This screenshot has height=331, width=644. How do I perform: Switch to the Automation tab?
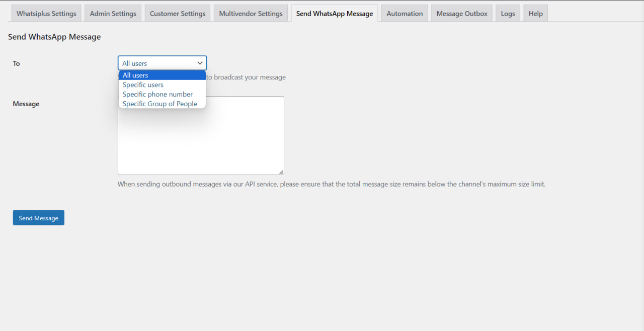coord(405,13)
